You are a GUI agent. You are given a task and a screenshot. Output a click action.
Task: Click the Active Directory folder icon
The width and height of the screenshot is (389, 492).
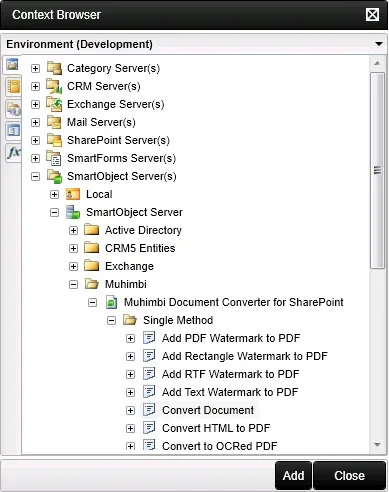coord(92,230)
